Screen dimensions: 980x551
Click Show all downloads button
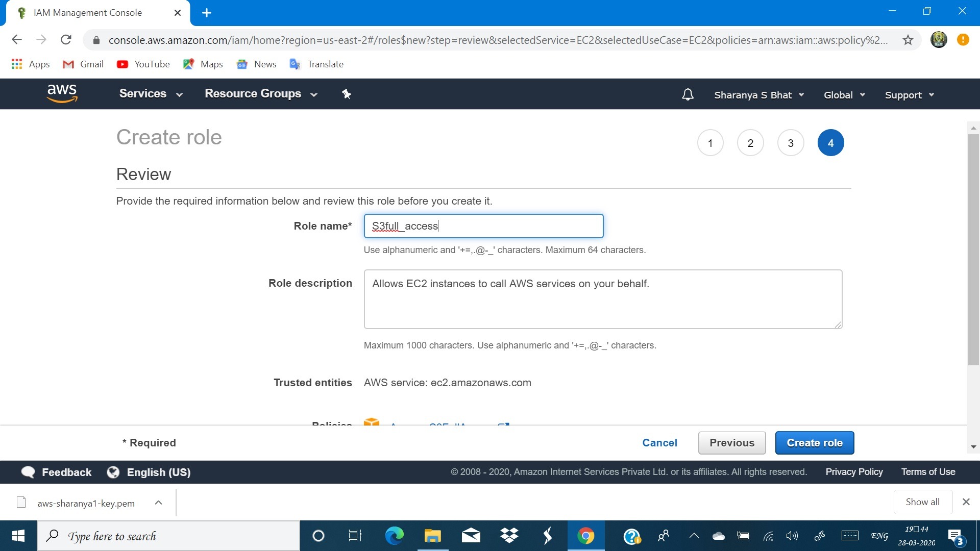(923, 502)
